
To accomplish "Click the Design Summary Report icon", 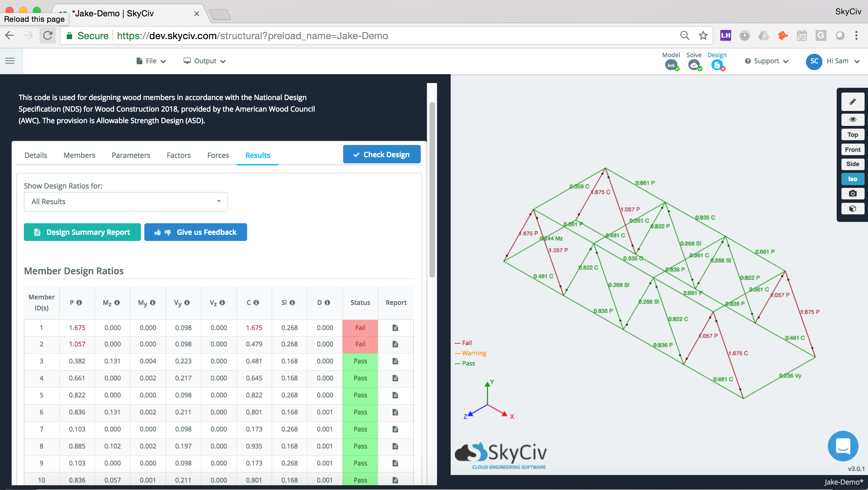I will [37, 232].
